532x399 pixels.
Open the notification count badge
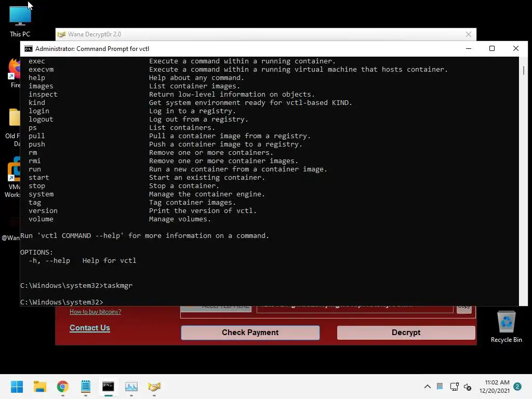tap(517, 387)
